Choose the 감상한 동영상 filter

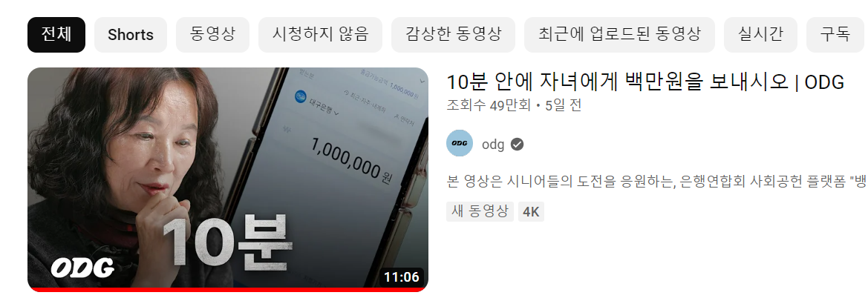[454, 35]
